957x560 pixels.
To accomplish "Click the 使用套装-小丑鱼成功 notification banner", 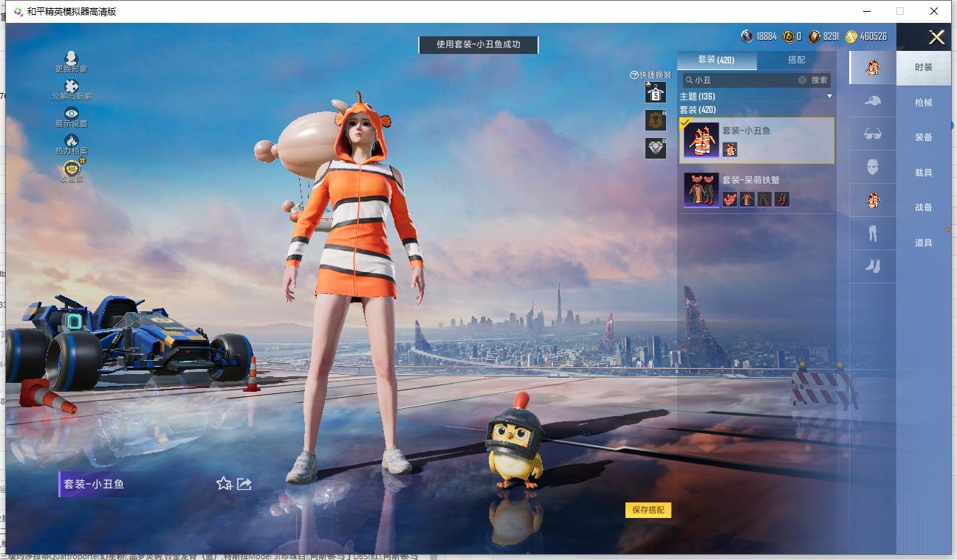I will (478, 44).
